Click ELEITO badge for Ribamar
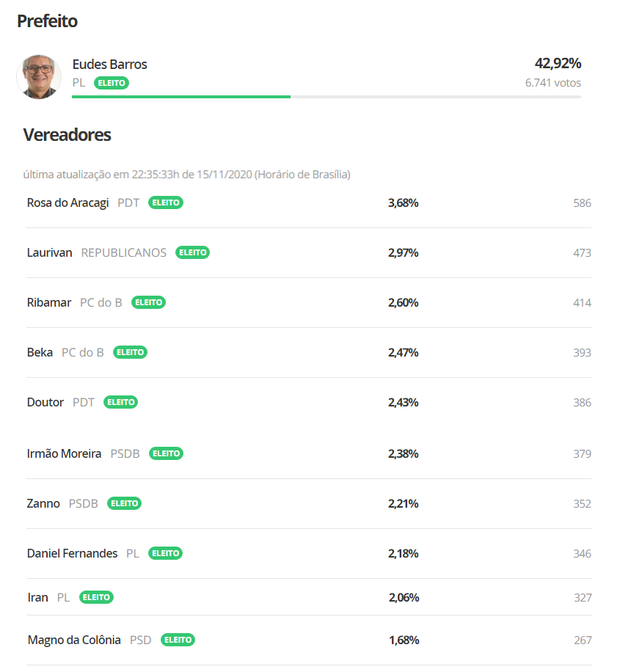631x672 pixels. tap(148, 302)
